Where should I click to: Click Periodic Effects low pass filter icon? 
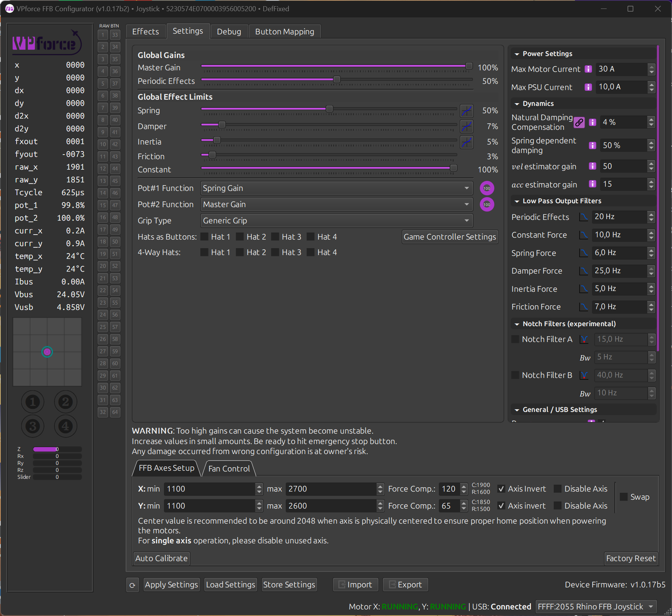click(584, 217)
